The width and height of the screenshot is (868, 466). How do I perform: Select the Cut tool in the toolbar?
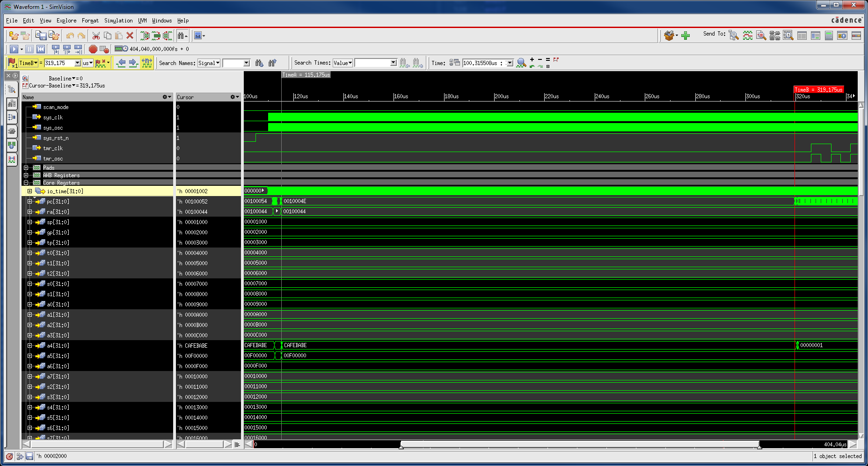point(96,36)
